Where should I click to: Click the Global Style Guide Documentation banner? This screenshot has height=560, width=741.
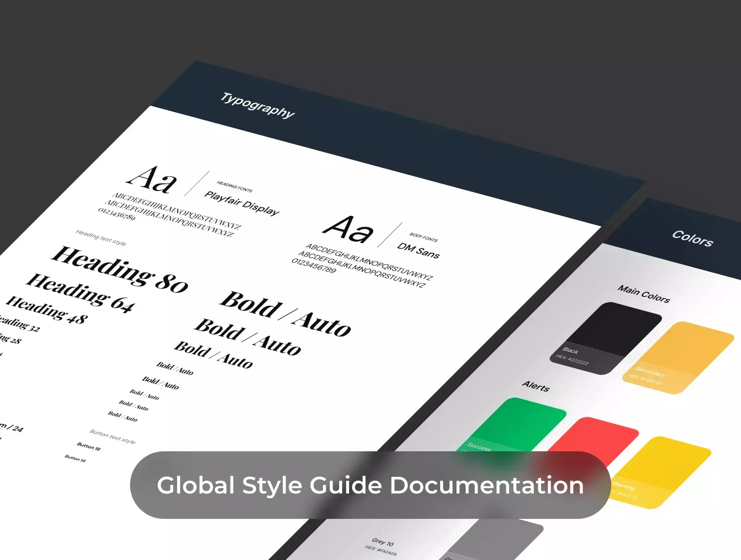370,485
